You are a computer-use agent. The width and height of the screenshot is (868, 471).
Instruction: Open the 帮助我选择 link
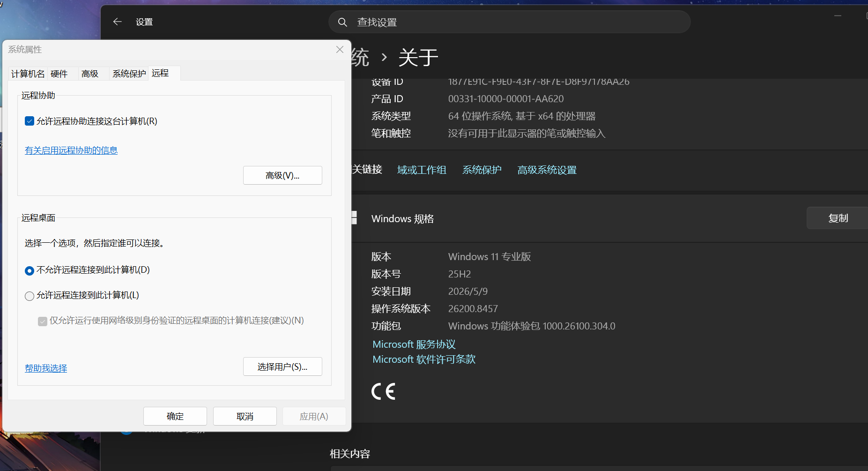pyautogui.click(x=46, y=368)
